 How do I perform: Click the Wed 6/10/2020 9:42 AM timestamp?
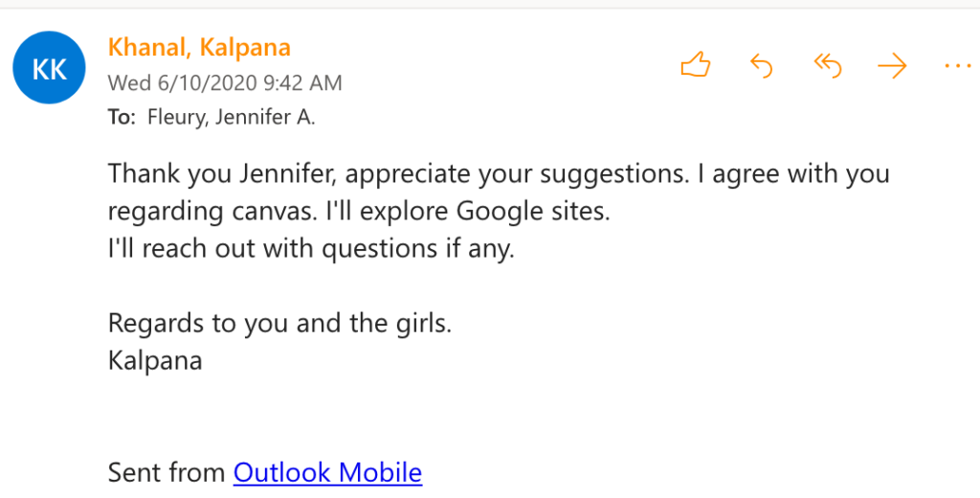pos(225,82)
